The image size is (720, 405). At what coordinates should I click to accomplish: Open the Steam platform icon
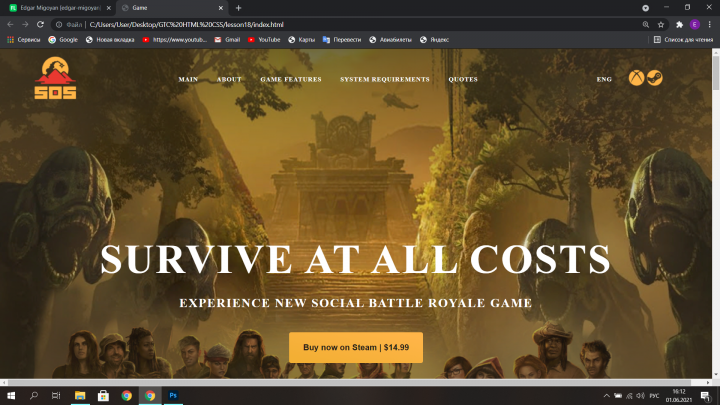tap(655, 78)
